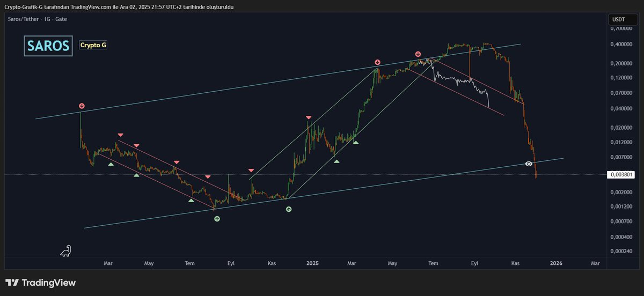Click price axis label 0,700000
The width and height of the screenshot is (644, 296).
click(621, 28)
